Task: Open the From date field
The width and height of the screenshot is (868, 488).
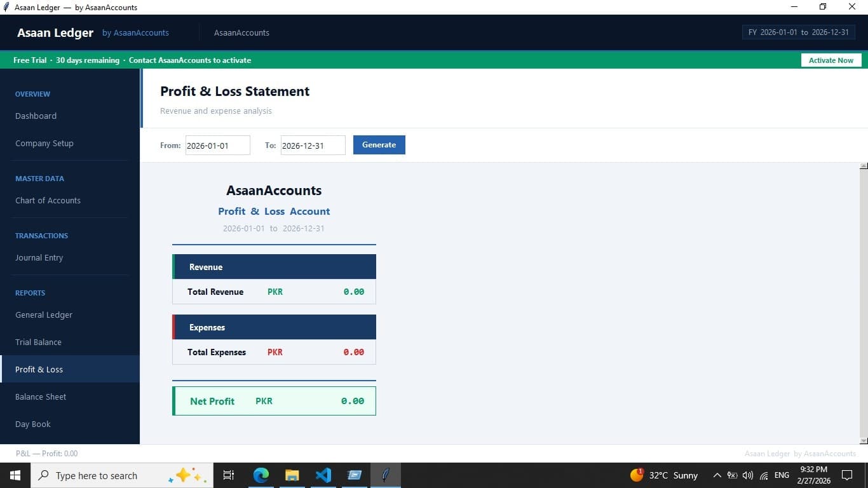Action: point(217,145)
